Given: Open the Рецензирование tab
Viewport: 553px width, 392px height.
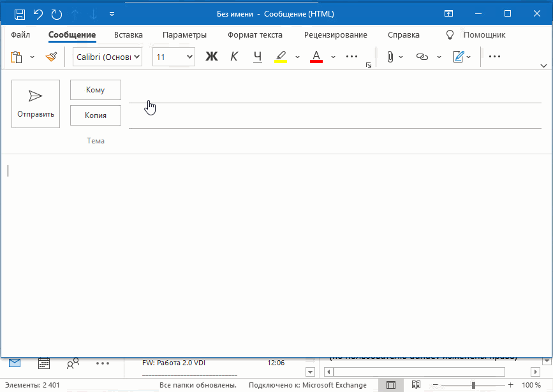Looking at the screenshot, I should click(335, 35).
